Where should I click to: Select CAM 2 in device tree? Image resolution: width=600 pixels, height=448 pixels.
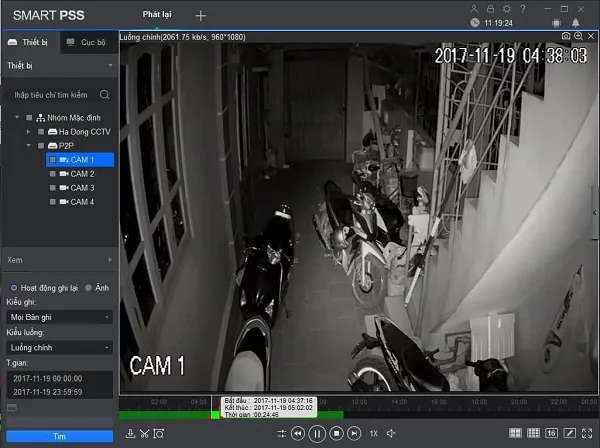80,174
